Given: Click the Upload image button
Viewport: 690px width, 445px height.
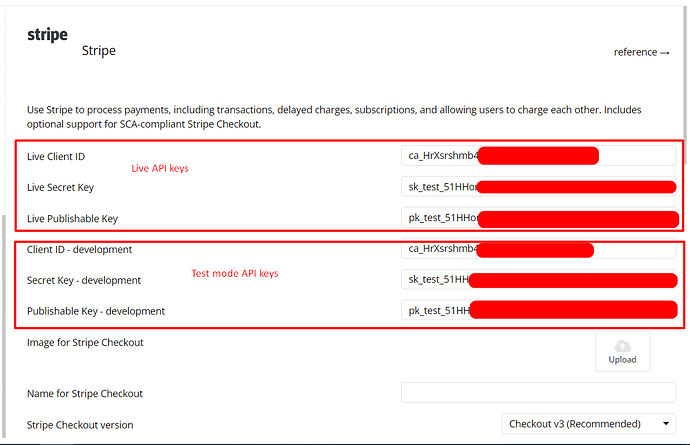Looking at the screenshot, I should coord(623,351).
